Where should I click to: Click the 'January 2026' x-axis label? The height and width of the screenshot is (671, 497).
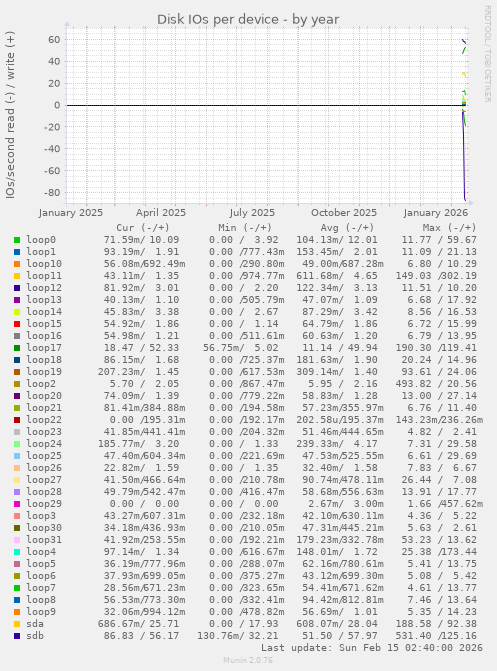[435, 213]
